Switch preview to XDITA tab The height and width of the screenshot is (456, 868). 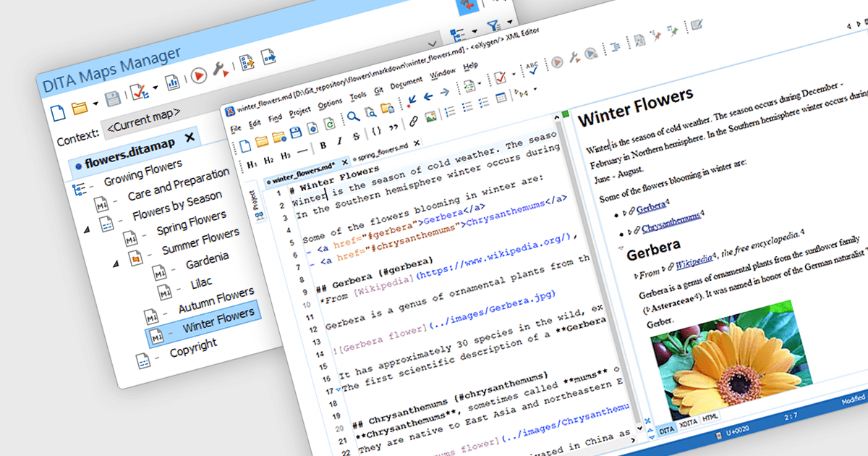point(688,425)
